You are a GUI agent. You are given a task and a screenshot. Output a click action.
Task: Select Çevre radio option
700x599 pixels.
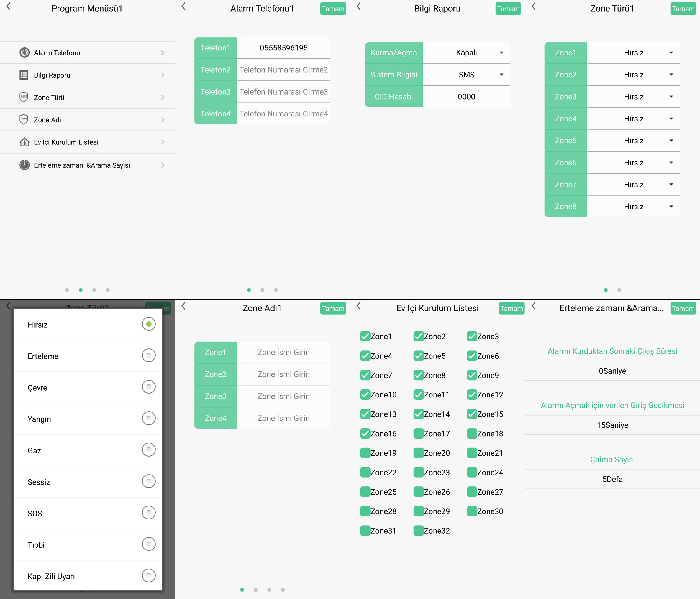(x=149, y=387)
